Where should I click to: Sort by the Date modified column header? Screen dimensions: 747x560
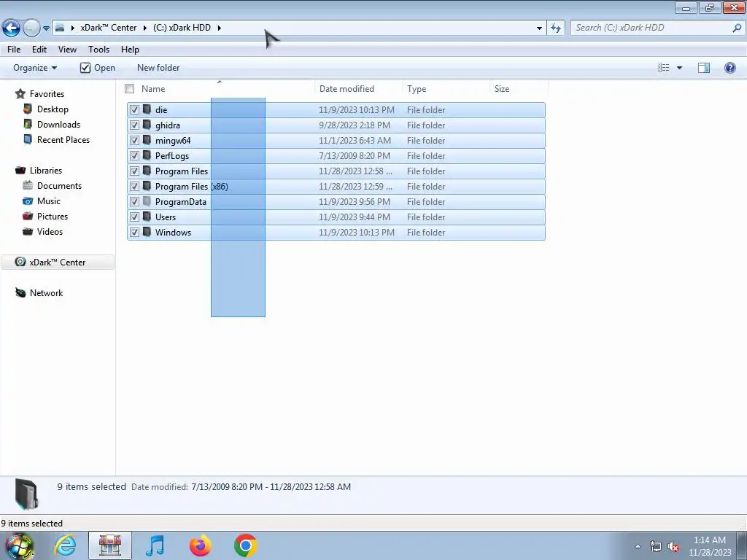358,88
